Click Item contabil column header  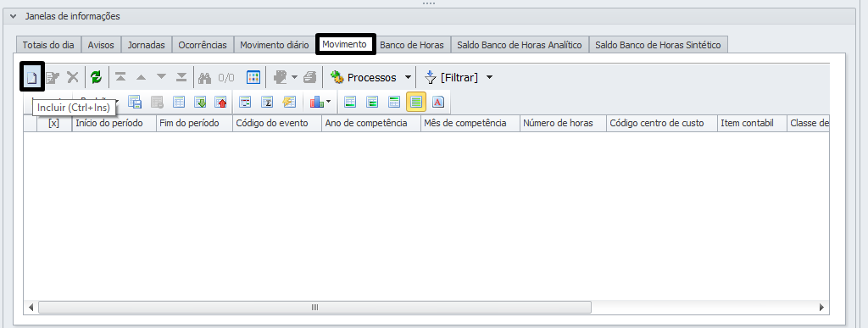pos(753,124)
